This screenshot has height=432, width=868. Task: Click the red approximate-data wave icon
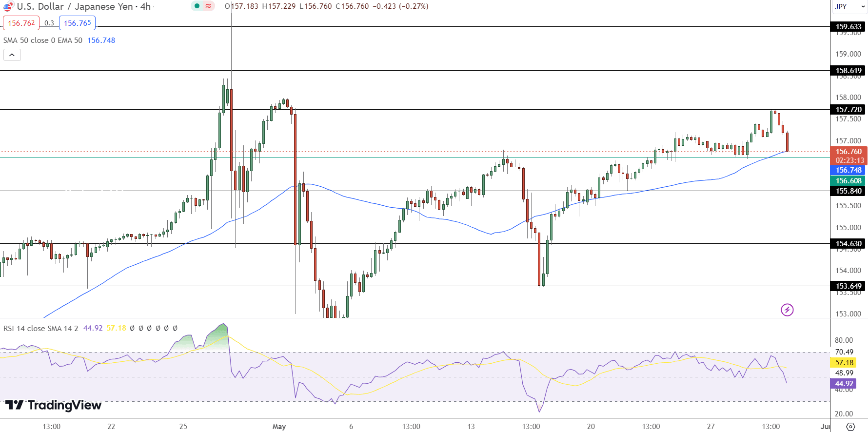tap(208, 6)
